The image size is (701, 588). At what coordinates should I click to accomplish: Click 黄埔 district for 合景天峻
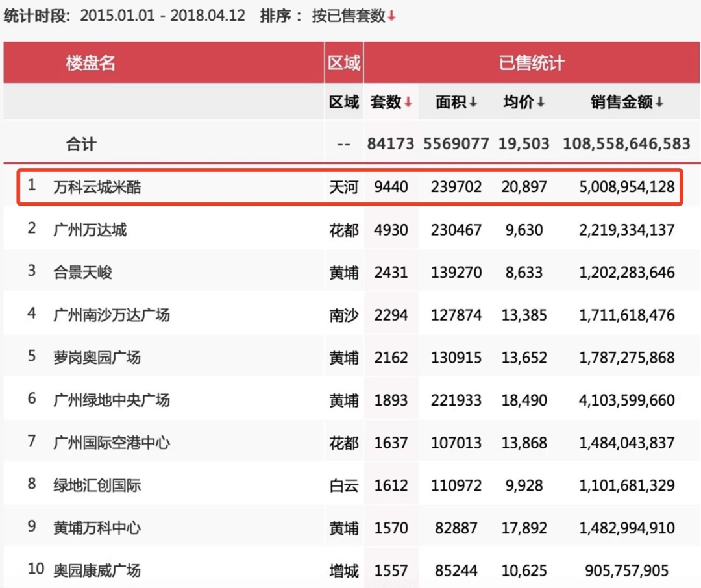[x=344, y=273]
